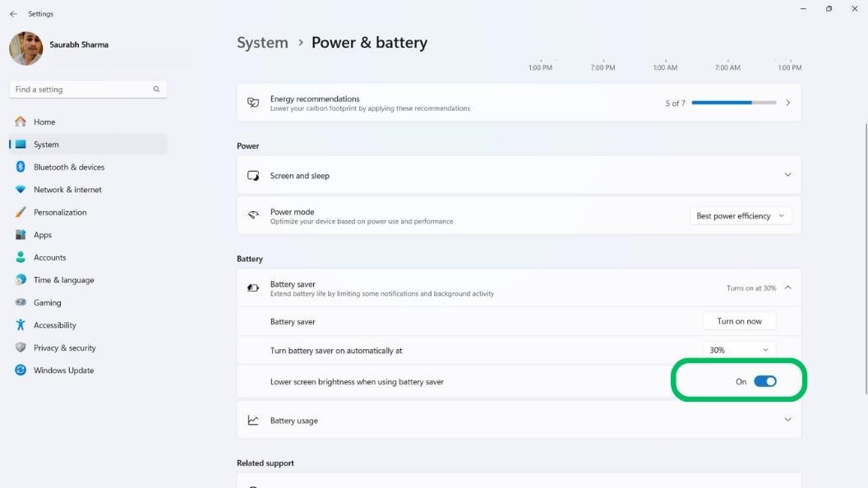Image resolution: width=868 pixels, height=488 pixels.
Task: Click the back arrow in title bar
Action: point(13,14)
